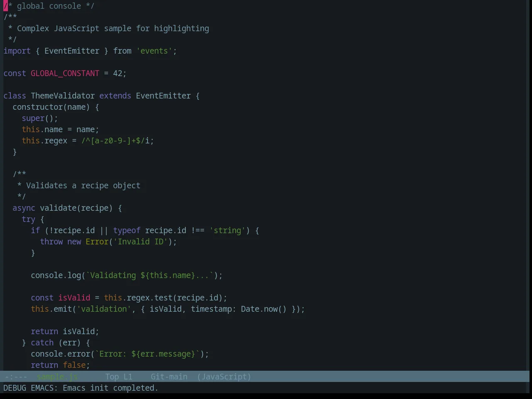Click the value 42
The height and width of the screenshot is (399, 532).
[x=118, y=73]
